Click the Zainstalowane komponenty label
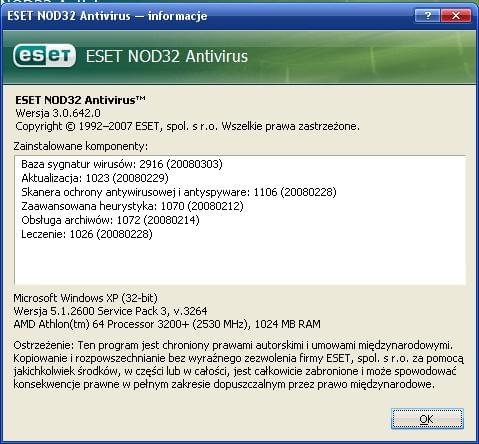The image size is (479, 444). [x=81, y=146]
